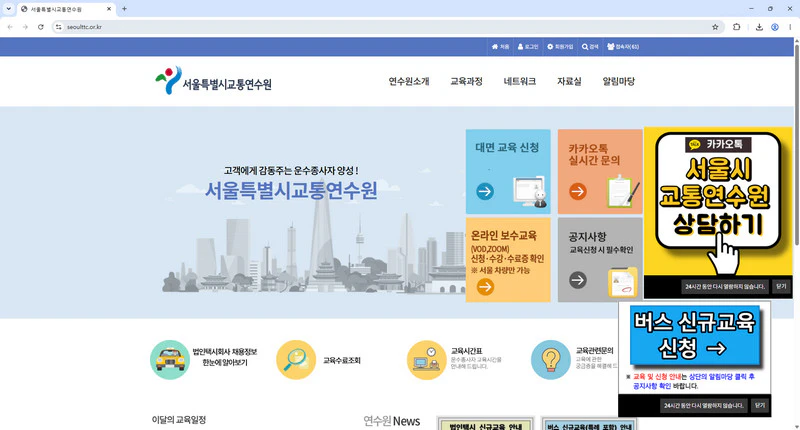This screenshot has height=430, width=800.
Task: Click the 로그인 person icon
Action: pos(520,46)
